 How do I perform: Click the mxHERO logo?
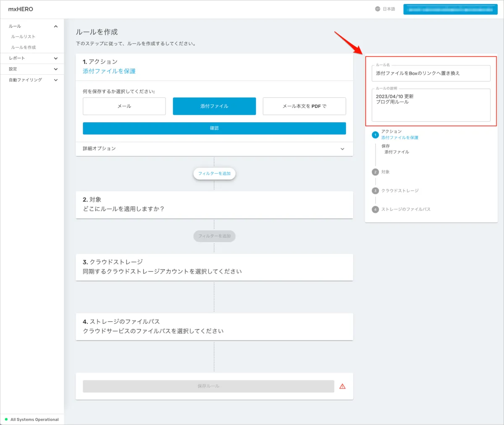click(21, 9)
